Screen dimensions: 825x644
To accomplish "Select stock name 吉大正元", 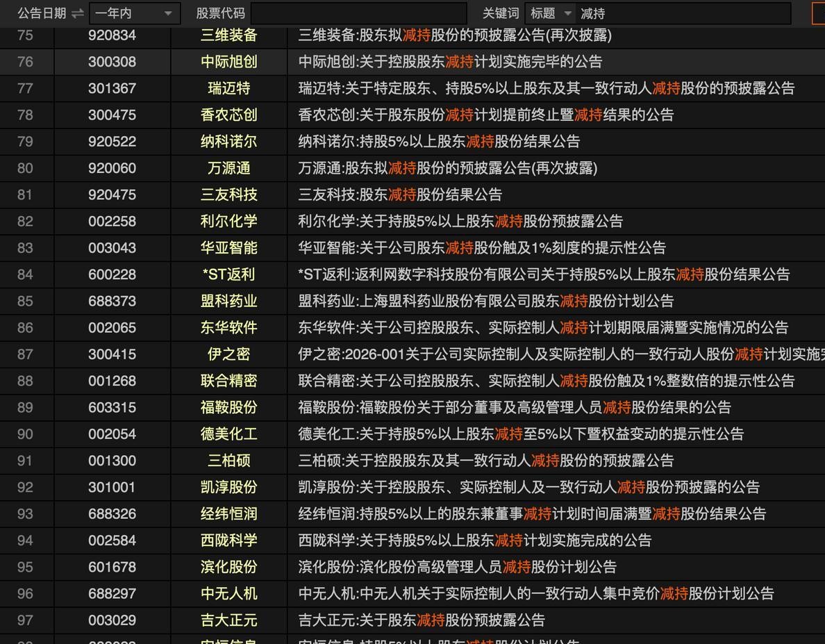I will (229, 620).
